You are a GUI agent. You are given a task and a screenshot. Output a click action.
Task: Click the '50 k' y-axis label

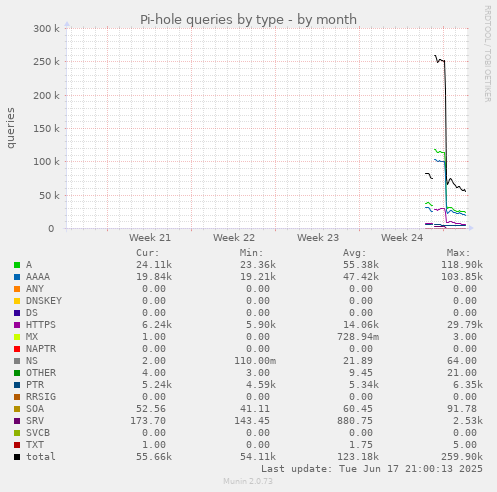(x=49, y=195)
